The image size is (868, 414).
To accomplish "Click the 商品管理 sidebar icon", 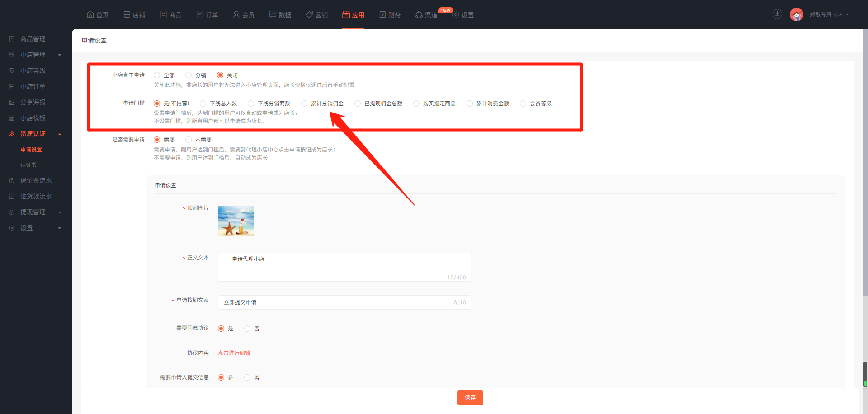I will [x=12, y=39].
